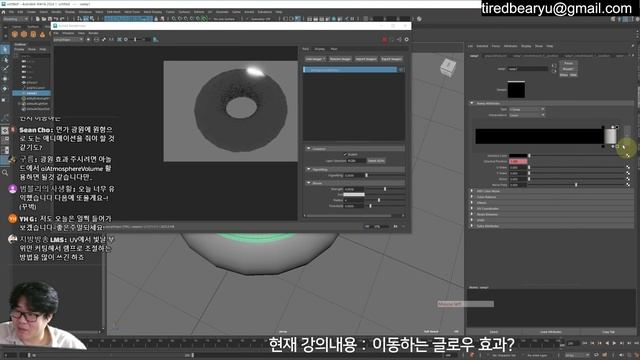Click the Import Imagers button
This screenshot has height=360, width=640.
click(366, 59)
